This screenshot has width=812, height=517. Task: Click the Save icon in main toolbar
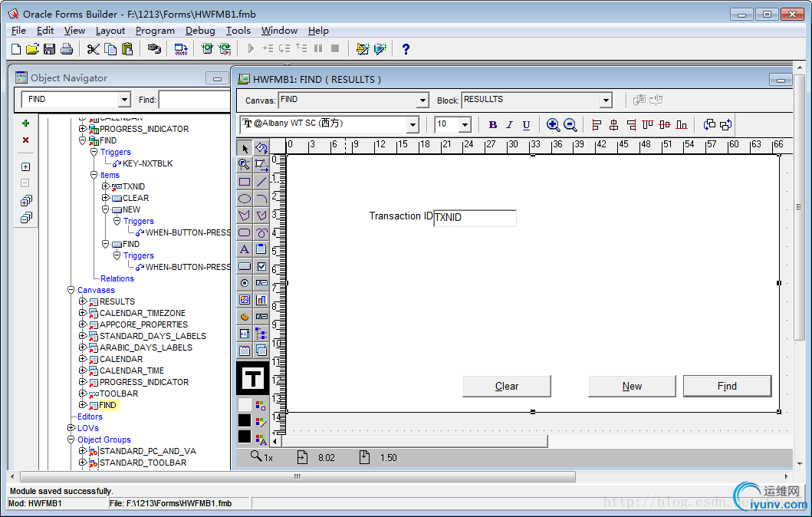click(x=50, y=49)
